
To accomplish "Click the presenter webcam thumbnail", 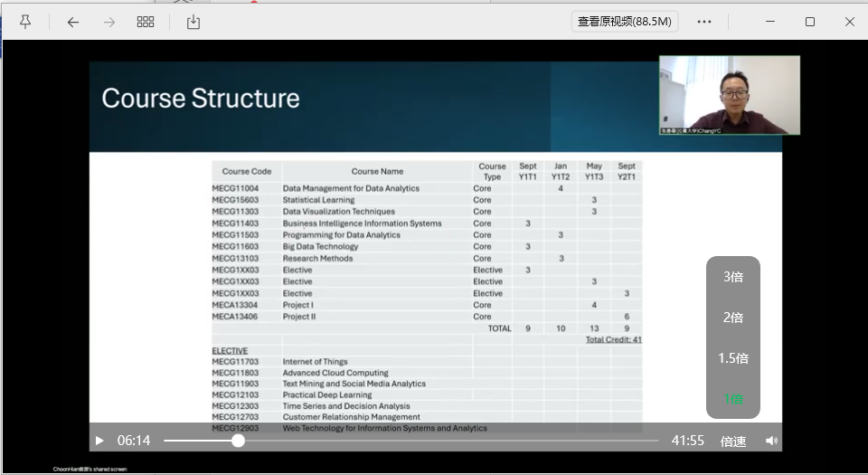I will 729,95.
